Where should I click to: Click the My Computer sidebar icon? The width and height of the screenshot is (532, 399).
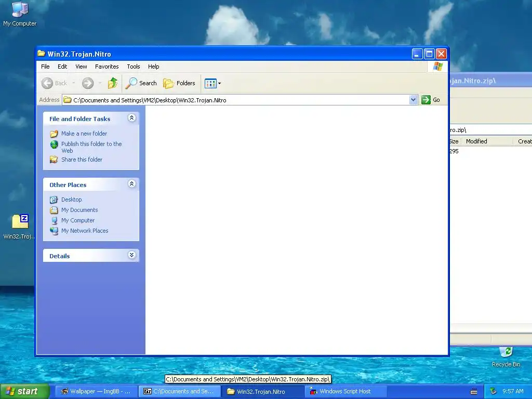point(54,220)
